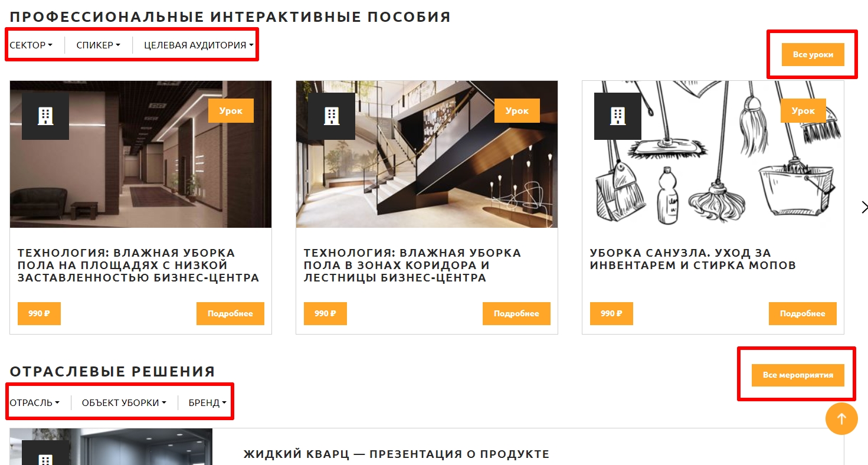Open the Спикер filter dropdown
Screen dimensions: 868x465
[x=99, y=45]
